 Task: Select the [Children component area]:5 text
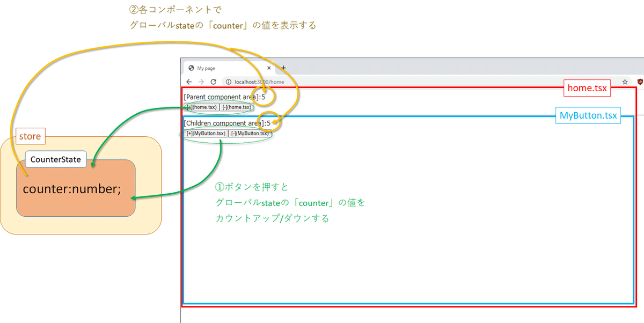227,123
